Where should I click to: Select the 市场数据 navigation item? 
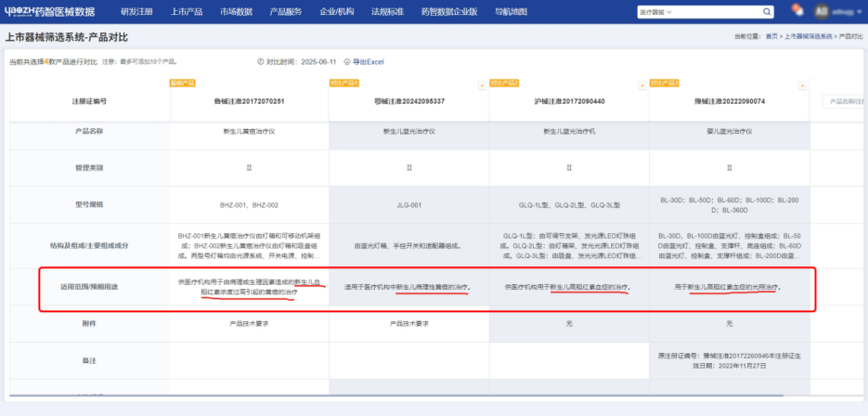coord(236,12)
